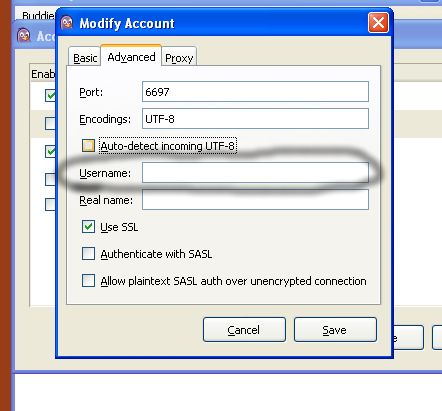Image resolution: width=442 pixels, height=411 pixels.
Task: Toggle second account checkbox in Accounts window
Action: tap(50, 123)
